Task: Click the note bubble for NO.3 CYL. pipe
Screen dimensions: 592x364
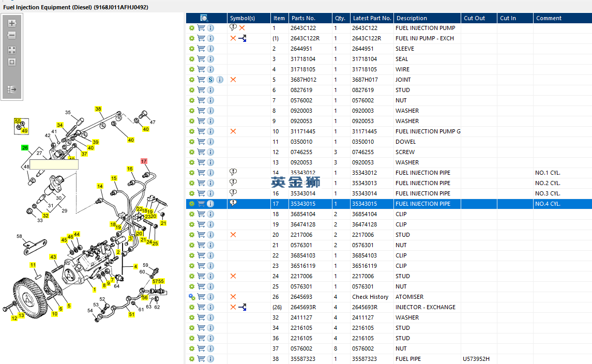Action: point(233,193)
